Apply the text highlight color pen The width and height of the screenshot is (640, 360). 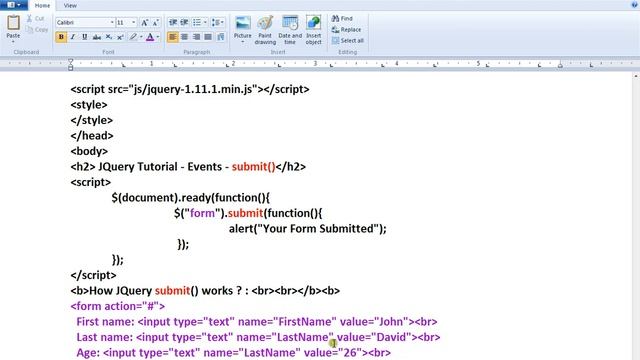tap(133, 37)
